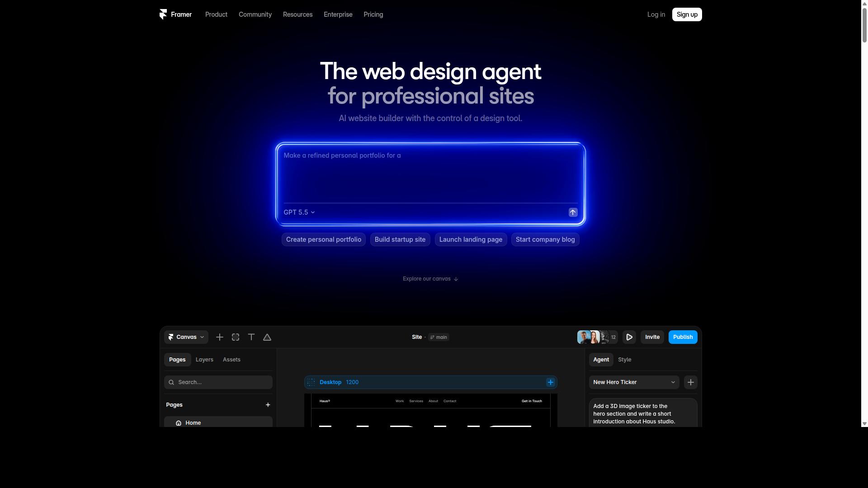Viewport: 868px width, 488px height.
Task: Click the Get in Touch link in preview
Action: click(x=532, y=401)
